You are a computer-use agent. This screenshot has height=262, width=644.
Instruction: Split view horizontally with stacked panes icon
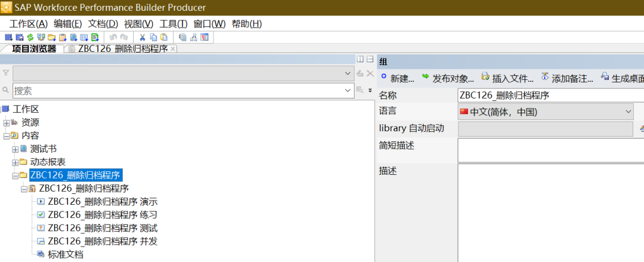coord(370,59)
